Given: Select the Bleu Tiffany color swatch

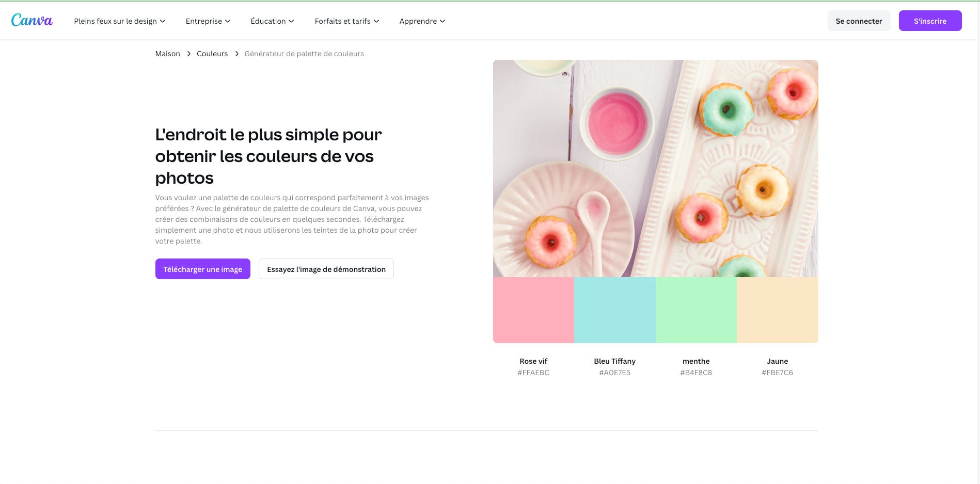Looking at the screenshot, I should coord(615,310).
